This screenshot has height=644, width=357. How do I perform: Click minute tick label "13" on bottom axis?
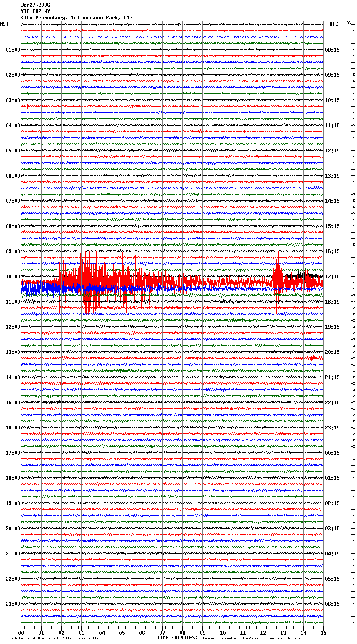283,633
